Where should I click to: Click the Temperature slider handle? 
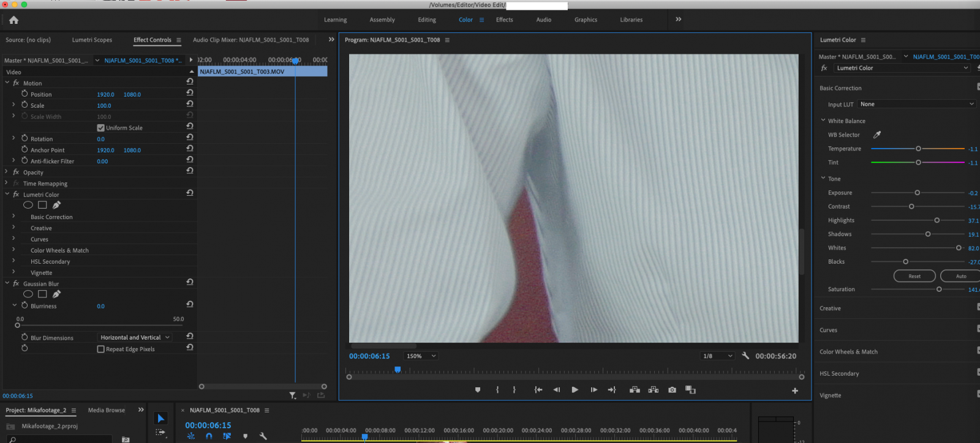[x=918, y=149]
